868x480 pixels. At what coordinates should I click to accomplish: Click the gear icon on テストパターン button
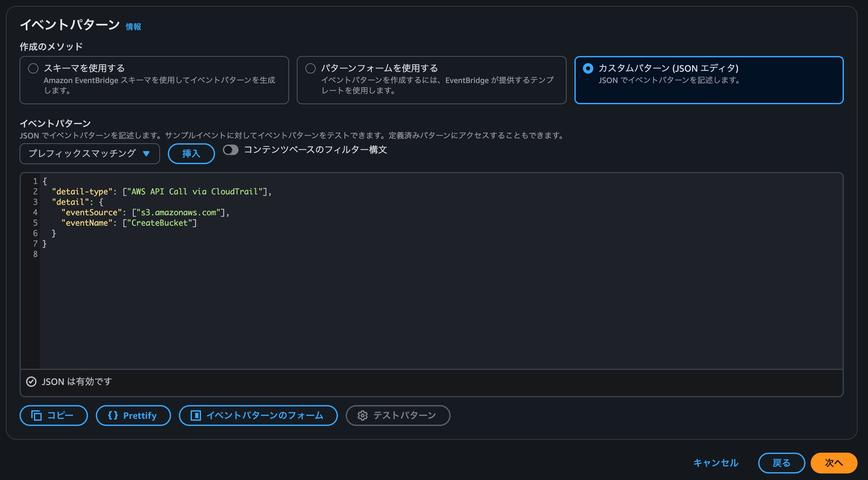tap(363, 415)
